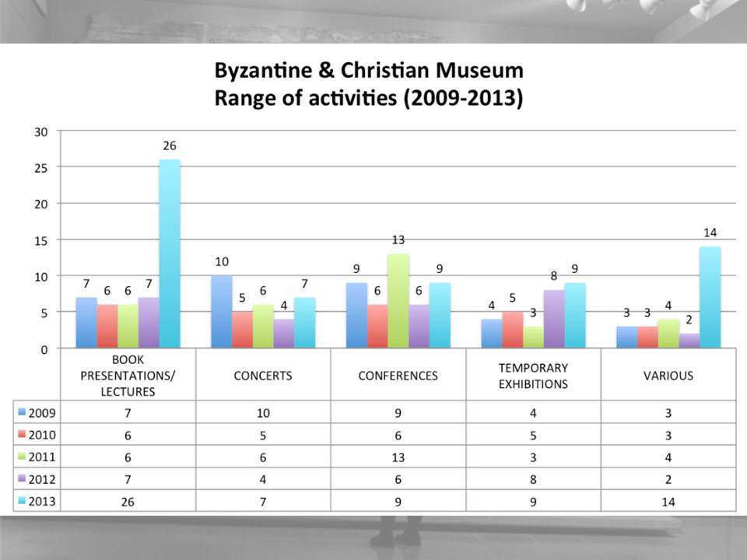
Task: Click the 'CONCERTS' category header
Action: [x=263, y=376]
